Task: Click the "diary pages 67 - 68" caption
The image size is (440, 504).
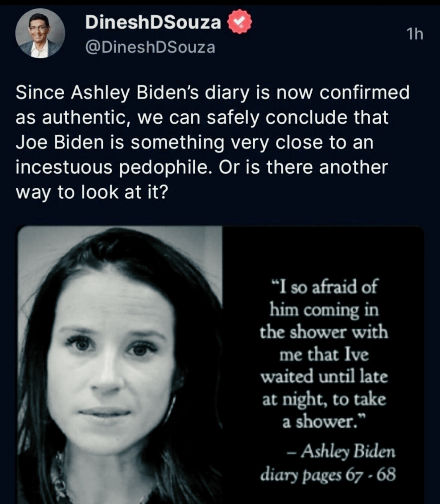Action: [x=328, y=475]
